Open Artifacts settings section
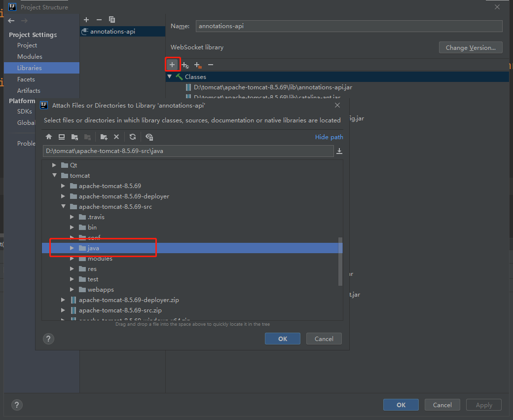513x420 pixels. (29, 91)
